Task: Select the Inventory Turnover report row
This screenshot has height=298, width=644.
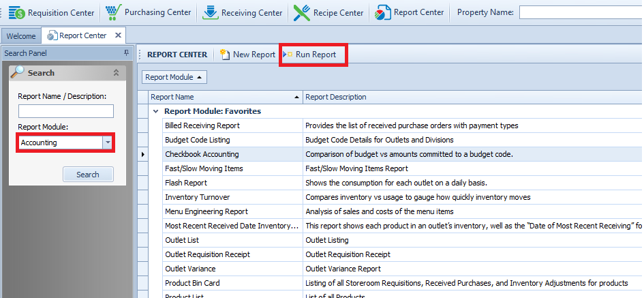Action: click(198, 197)
